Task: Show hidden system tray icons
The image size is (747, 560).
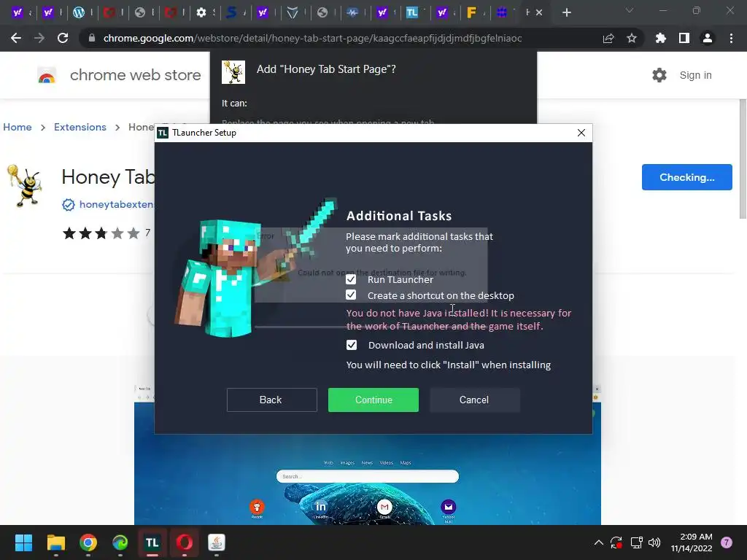Action: (x=599, y=542)
